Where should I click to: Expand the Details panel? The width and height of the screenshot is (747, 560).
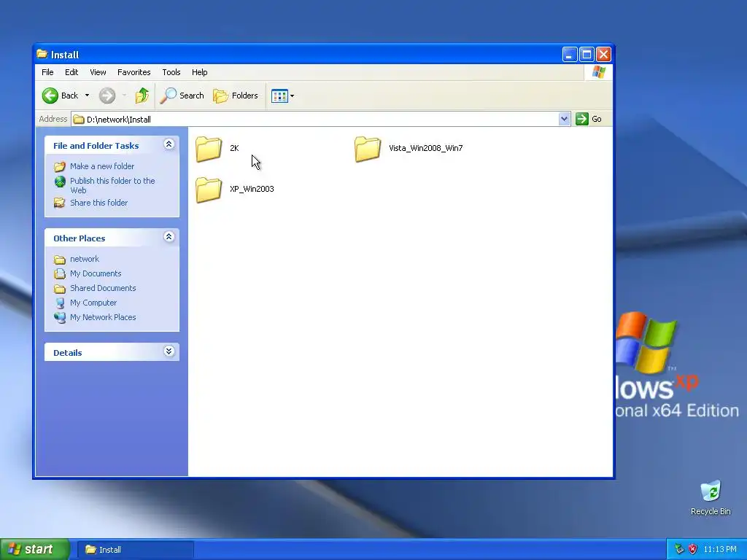169,351
